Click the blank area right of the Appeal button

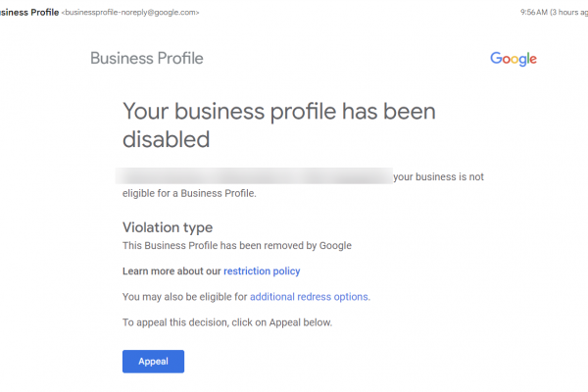(x=343, y=362)
